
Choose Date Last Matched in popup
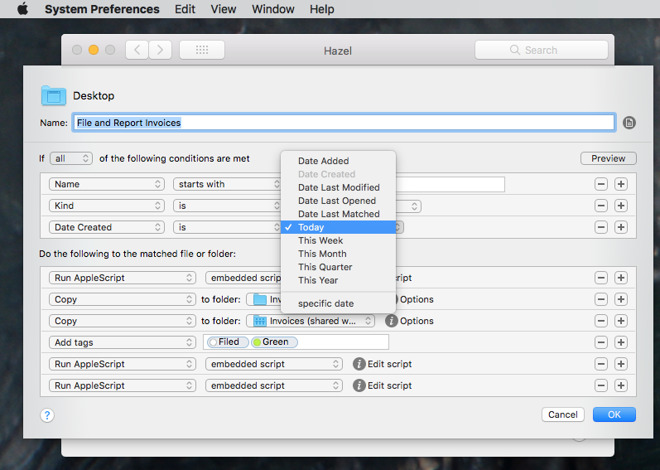pyautogui.click(x=338, y=214)
